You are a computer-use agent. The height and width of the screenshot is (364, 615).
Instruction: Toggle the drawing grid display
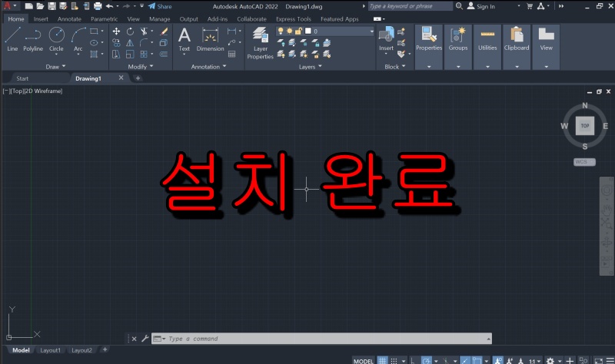(x=382, y=360)
